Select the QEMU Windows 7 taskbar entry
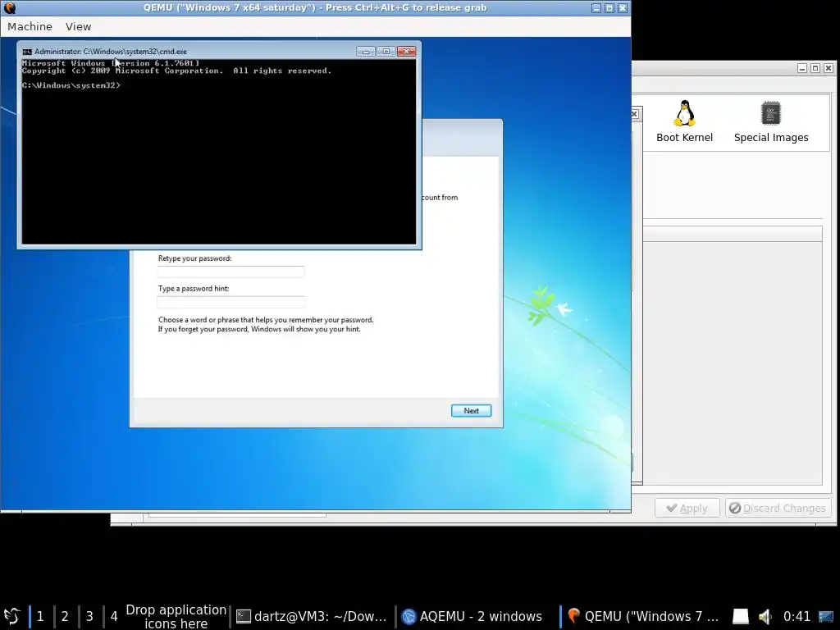840x630 pixels. coord(643,616)
